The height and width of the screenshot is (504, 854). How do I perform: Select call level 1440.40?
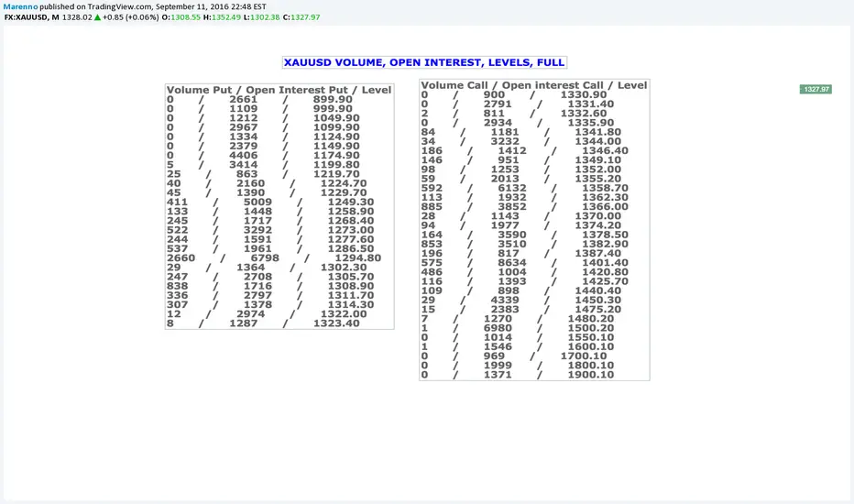click(598, 290)
